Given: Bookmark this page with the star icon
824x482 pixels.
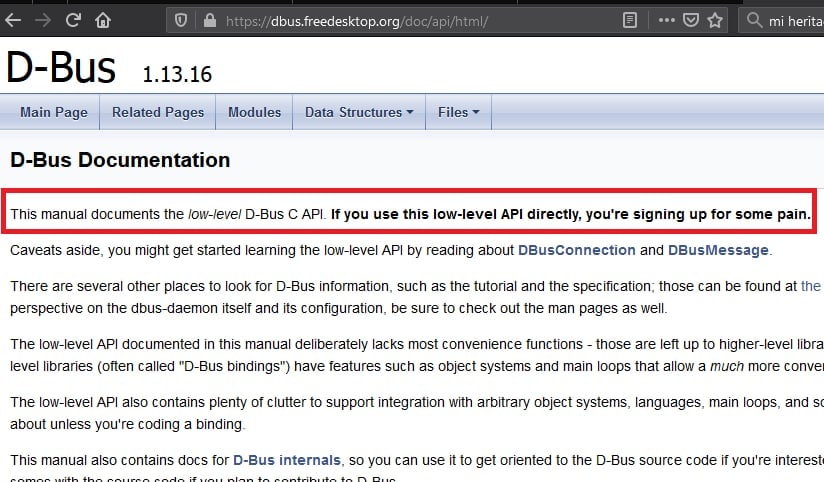Looking at the screenshot, I should [x=715, y=20].
